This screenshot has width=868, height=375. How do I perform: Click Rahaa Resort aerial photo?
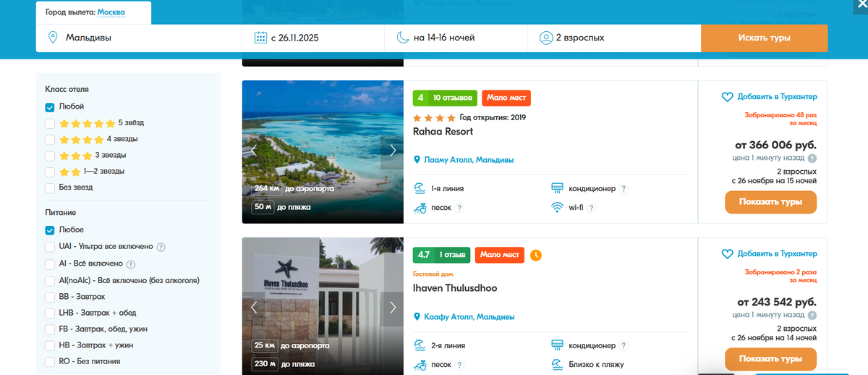tap(323, 151)
